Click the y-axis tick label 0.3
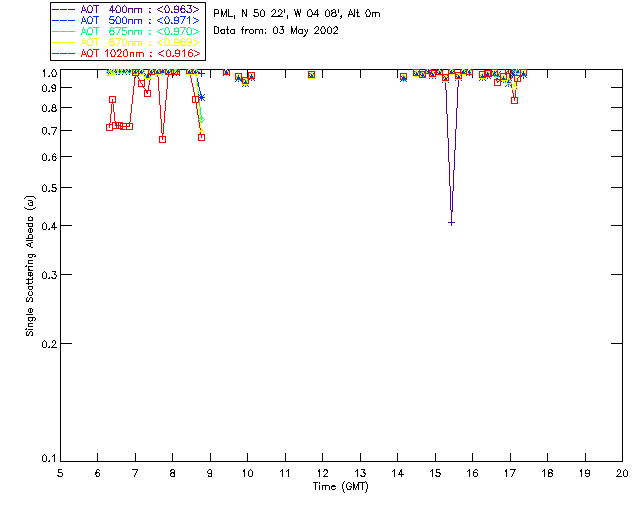The width and height of the screenshot is (640, 512). [49, 275]
